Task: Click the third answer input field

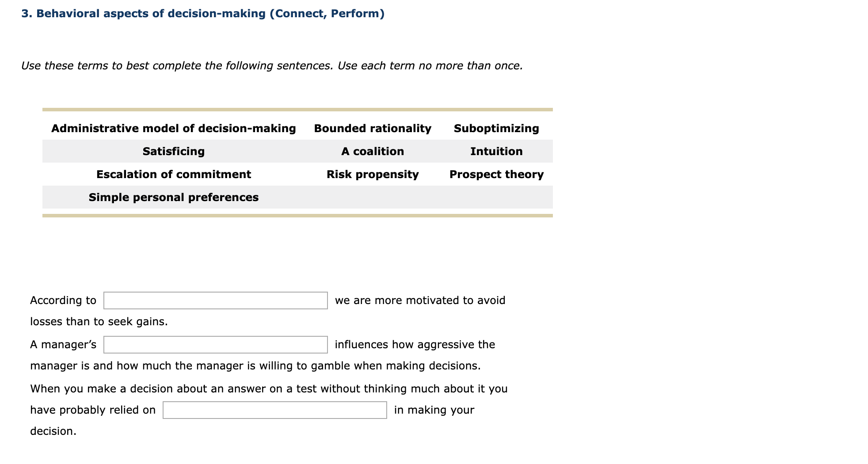Action: pyautogui.click(x=274, y=410)
